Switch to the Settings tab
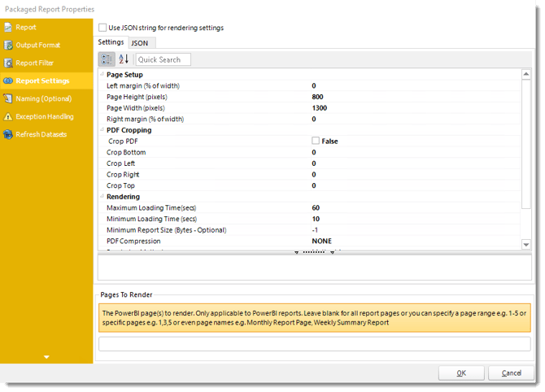The height and width of the screenshot is (392, 545). pos(111,42)
